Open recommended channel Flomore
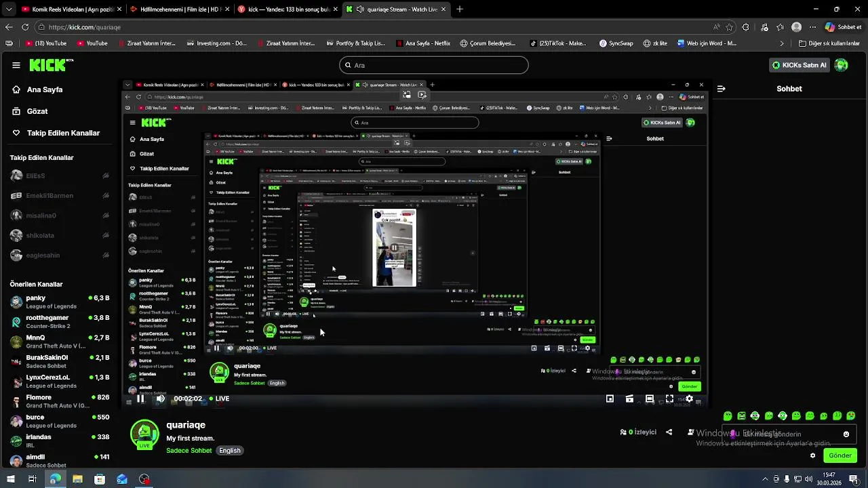Image resolution: width=868 pixels, height=488 pixels. click(x=60, y=401)
